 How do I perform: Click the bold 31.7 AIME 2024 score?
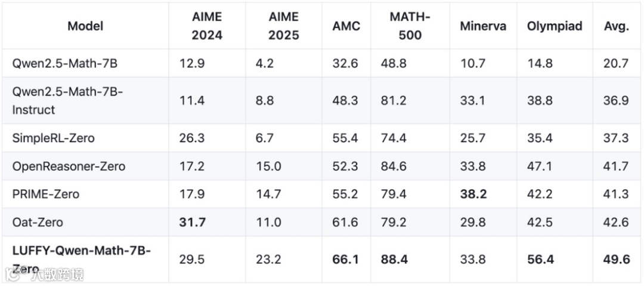[x=193, y=222]
